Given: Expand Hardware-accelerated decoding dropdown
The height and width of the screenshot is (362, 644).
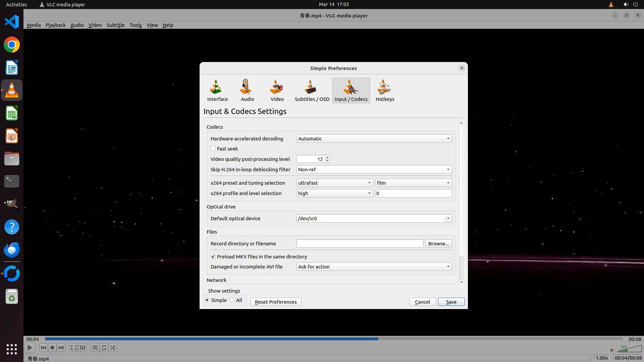Looking at the screenshot, I should 374,138.
